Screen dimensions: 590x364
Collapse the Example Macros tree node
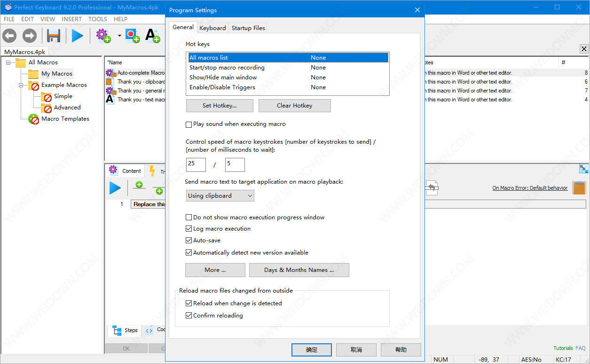[x=21, y=85]
